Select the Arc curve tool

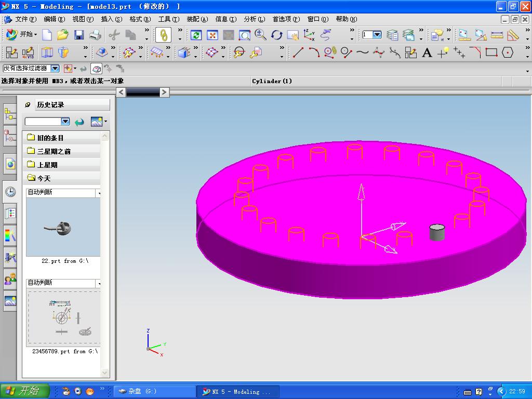click(x=314, y=52)
